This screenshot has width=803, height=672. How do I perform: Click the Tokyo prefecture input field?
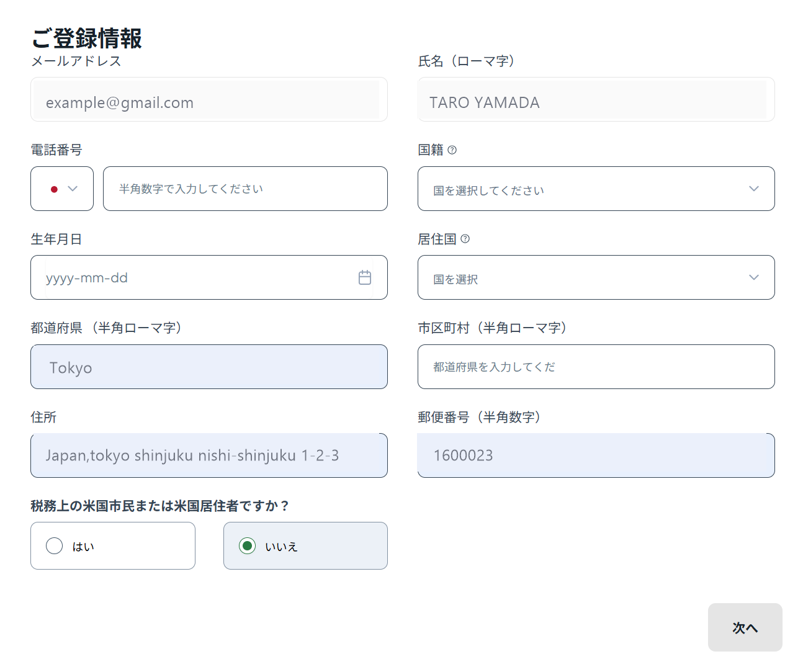click(209, 367)
